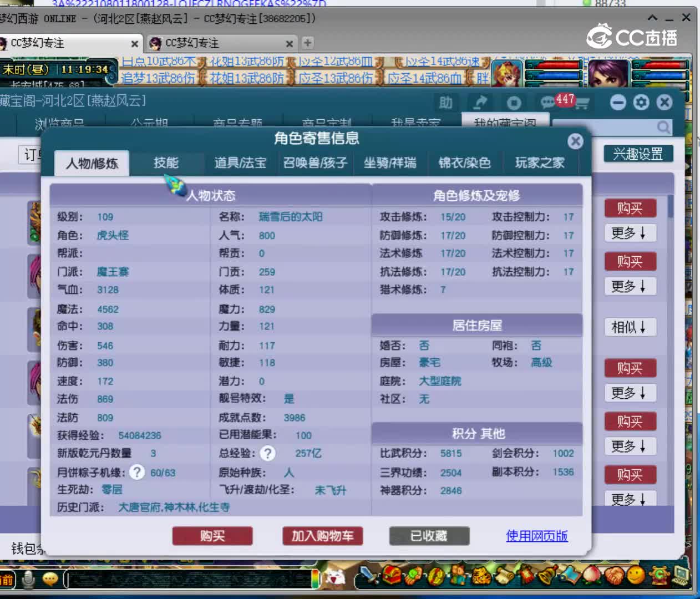Image resolution: width=700 pixels, height=599 pixels.
Task: Click the 兴趣设置 button
Action: pos(638,154)
